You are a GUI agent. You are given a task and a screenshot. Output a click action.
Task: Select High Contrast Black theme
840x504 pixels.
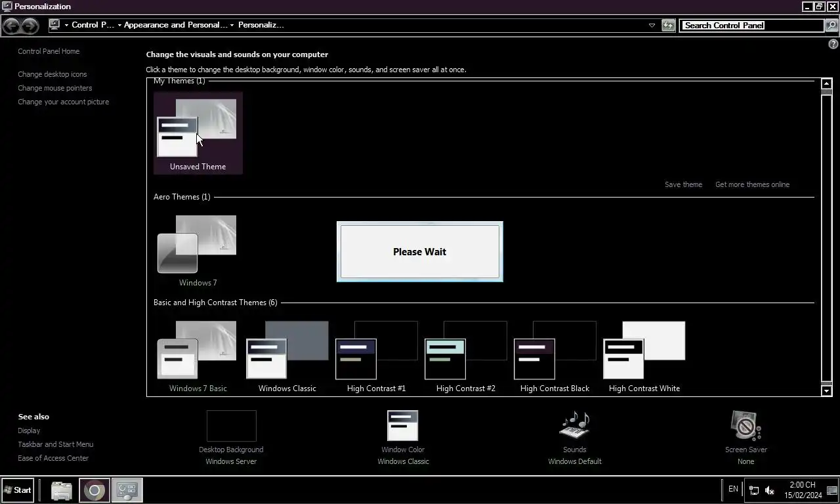(555, 356)
